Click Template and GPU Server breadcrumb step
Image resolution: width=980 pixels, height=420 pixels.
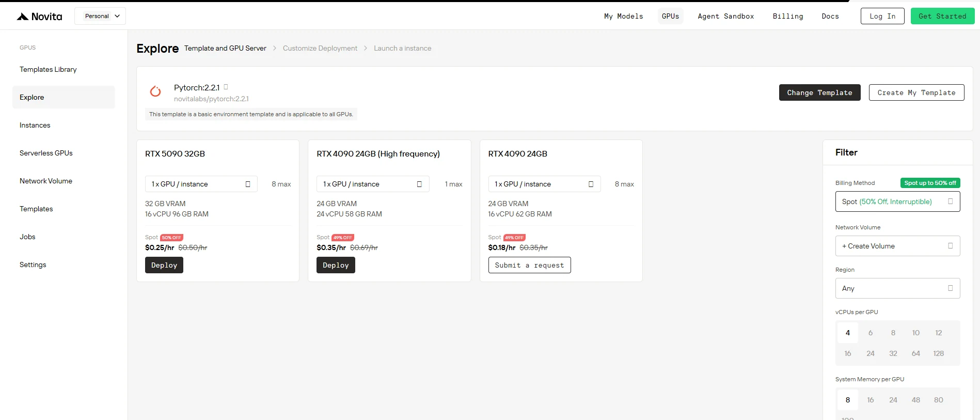[225, 48]
